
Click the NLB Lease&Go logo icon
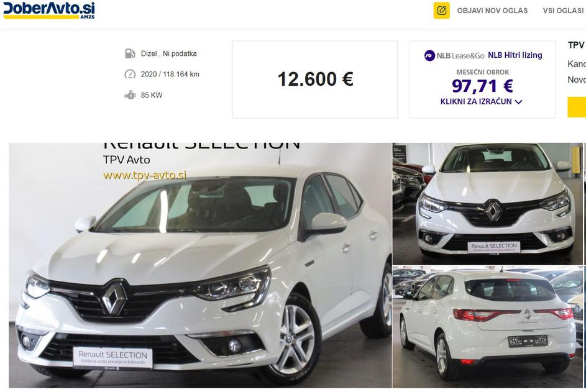pos(430,56)
